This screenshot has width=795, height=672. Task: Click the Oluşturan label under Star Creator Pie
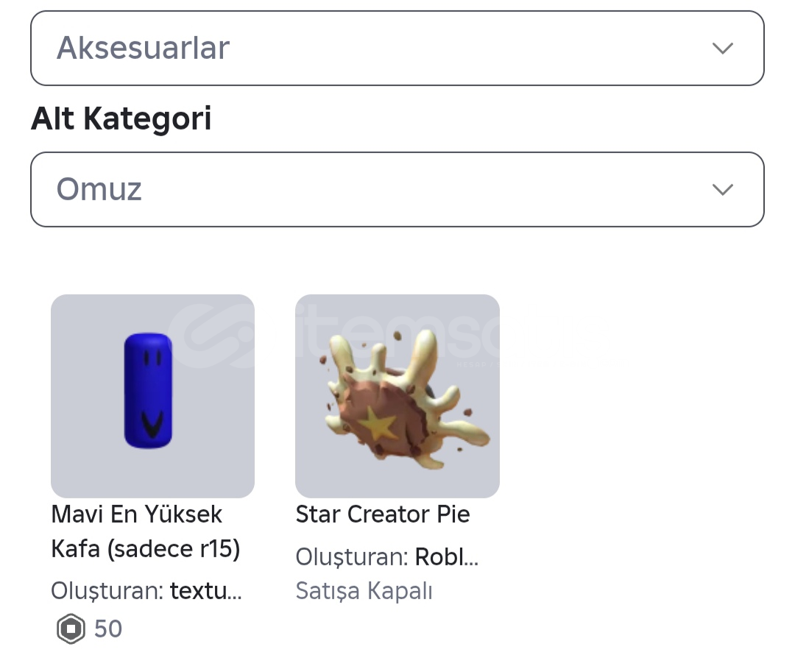[x=351, y=557]
